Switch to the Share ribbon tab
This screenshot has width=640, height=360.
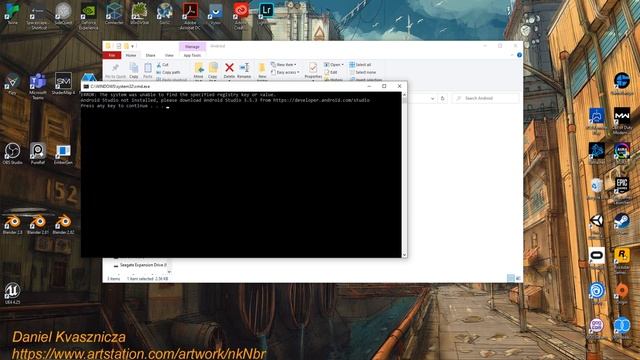(x=151, y=55)
